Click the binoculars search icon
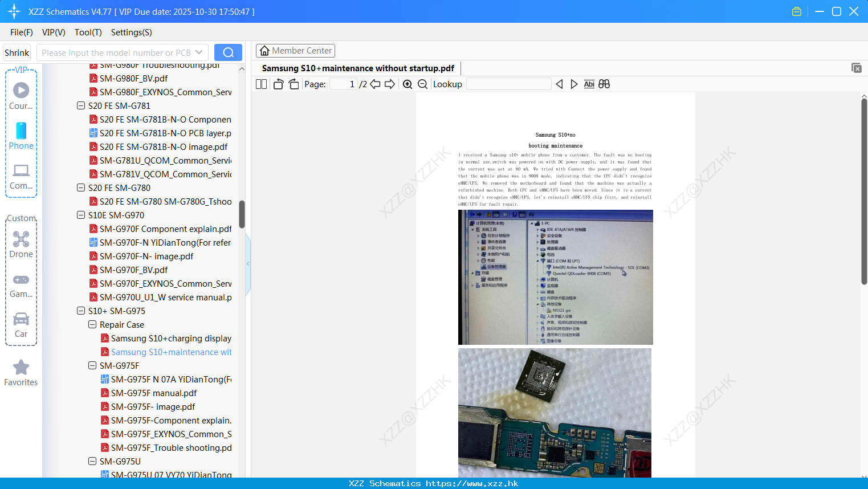868x489 pixels. coord(604,84)
